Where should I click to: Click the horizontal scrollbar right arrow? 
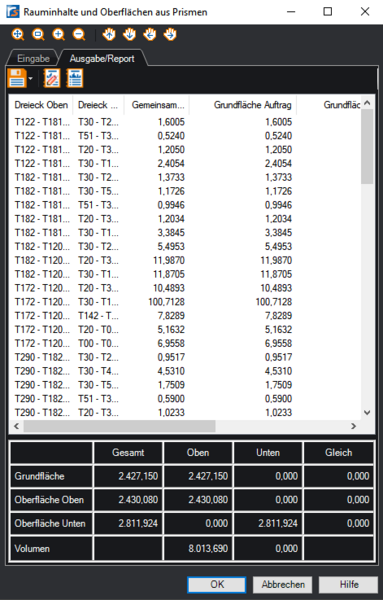point(354,426)
